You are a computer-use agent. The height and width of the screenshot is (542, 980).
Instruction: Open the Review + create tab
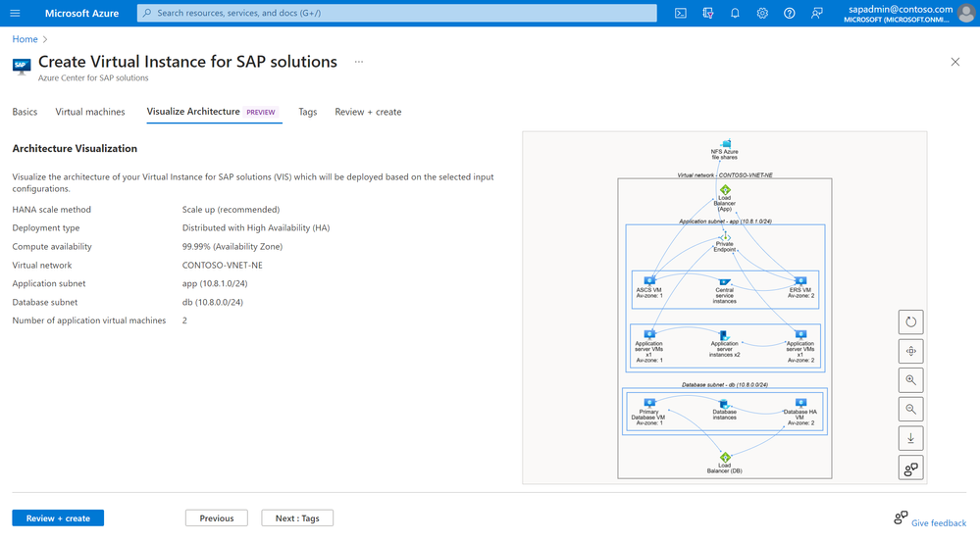(x=368, y=112)
